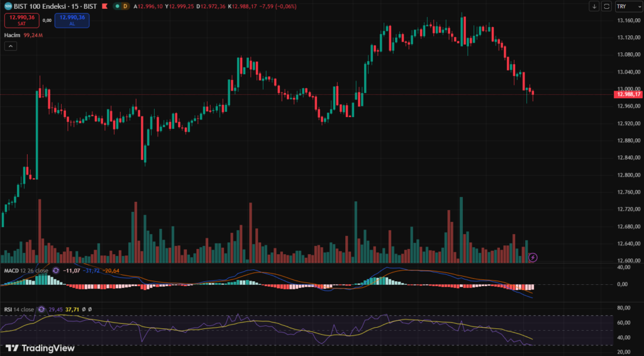The height and width of the screenshot is (356, 644).
Task: Click the purple icon next to RSI values
Action: (x=42, y=309)
